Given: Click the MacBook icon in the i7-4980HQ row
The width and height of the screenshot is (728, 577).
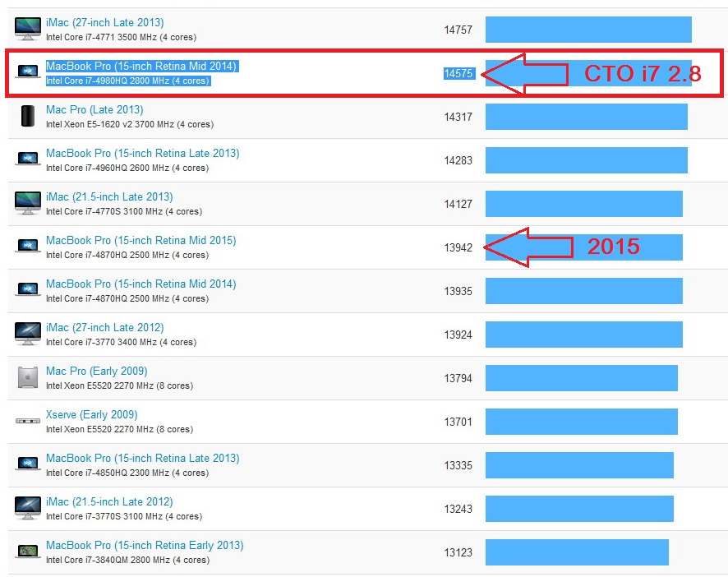Looking at the screenshot, I should (28, 72).
